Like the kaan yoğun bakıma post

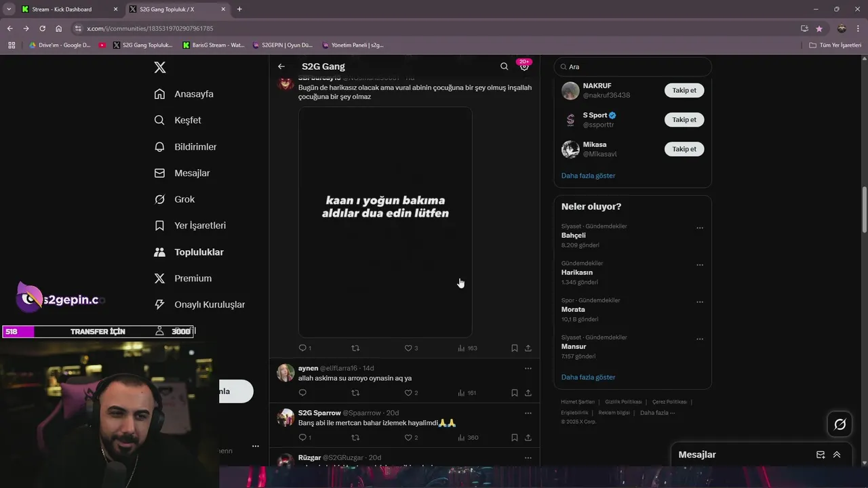click(x=408, y=348)
